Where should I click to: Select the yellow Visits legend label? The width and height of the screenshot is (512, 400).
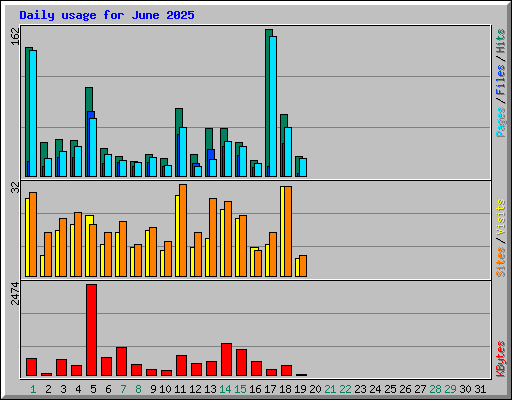click(x=501, y=218)
